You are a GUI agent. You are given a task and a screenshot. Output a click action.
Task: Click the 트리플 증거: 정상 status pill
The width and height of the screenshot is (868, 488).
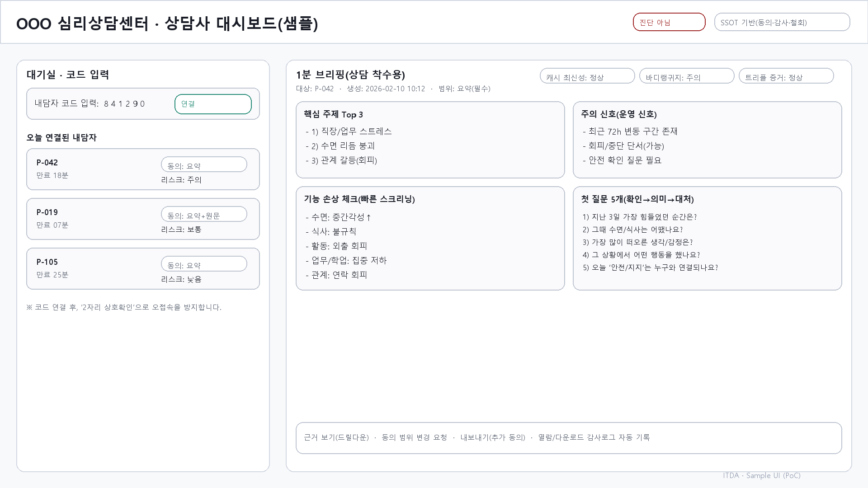click(x=786, y=75)
